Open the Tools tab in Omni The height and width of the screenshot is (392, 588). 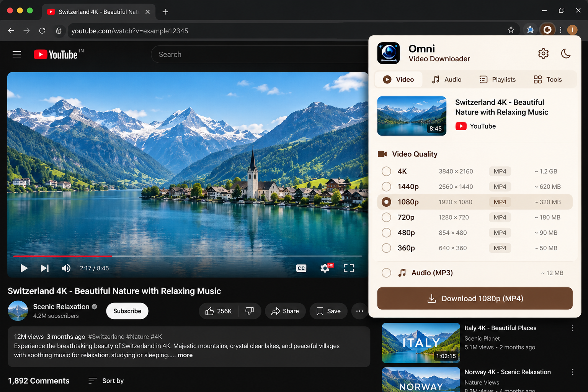[548, 80]
